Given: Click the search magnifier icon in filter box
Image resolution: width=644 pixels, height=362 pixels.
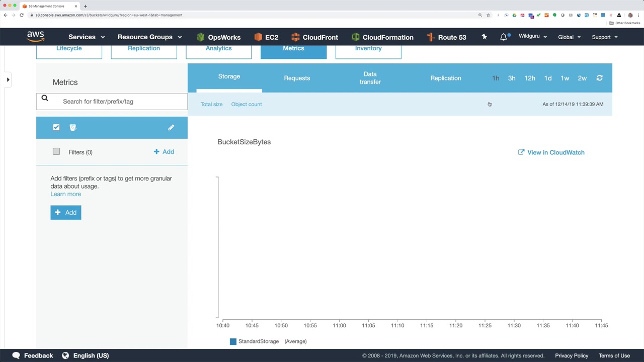Looking at the screenshot, I should coord(45,99).
